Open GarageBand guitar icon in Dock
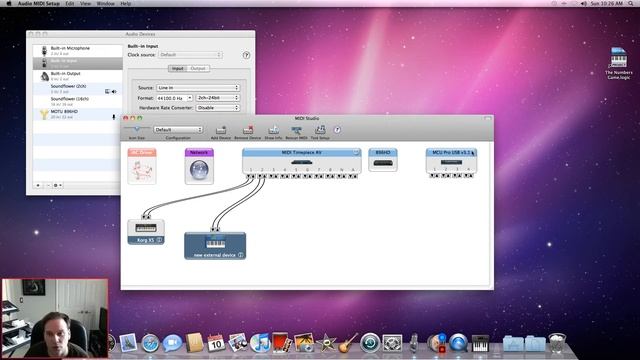Viewport: 640px width, 360px height. (348, 343)
